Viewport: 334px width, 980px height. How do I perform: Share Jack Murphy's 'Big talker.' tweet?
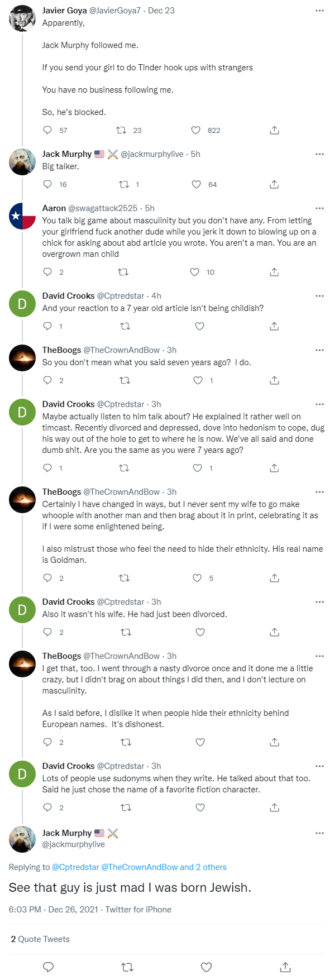[274, 184]
